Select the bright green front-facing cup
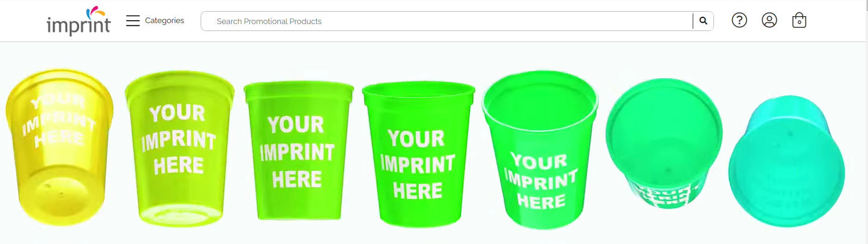 pos(418,154)
